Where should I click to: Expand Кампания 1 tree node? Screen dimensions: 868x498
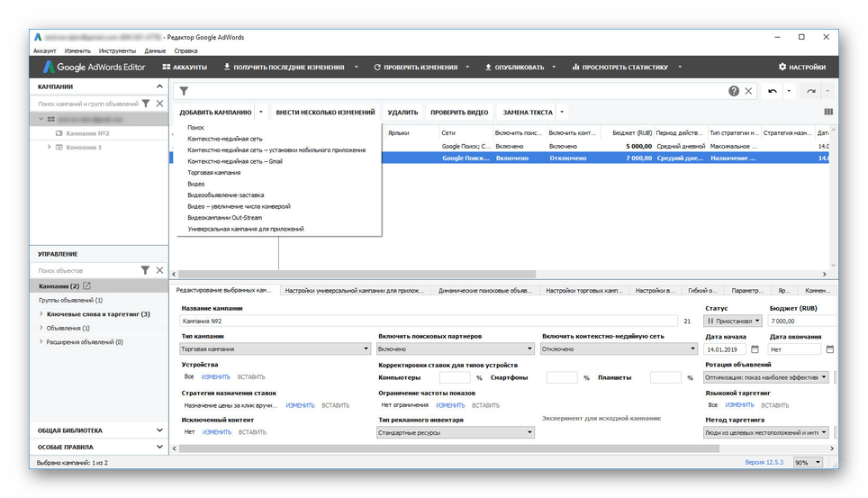[50, 148]
